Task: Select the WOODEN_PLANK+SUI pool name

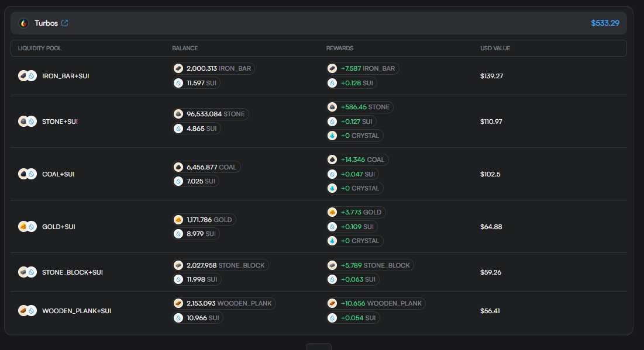Action: pyautogui.click(x=77, y=311)
